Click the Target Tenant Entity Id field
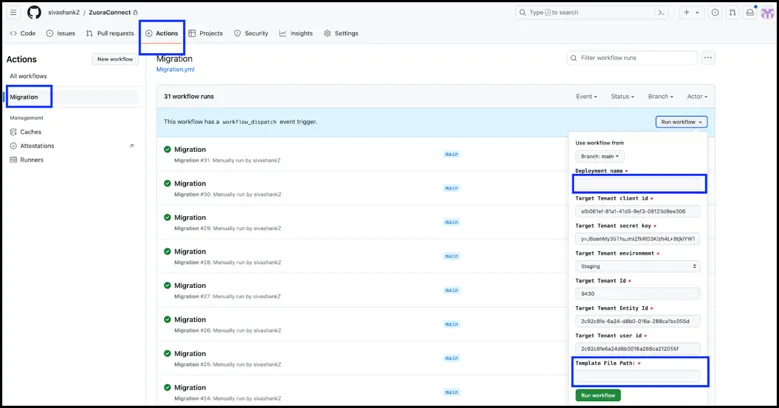Screen dimensions: 779x408 (638, 321)
